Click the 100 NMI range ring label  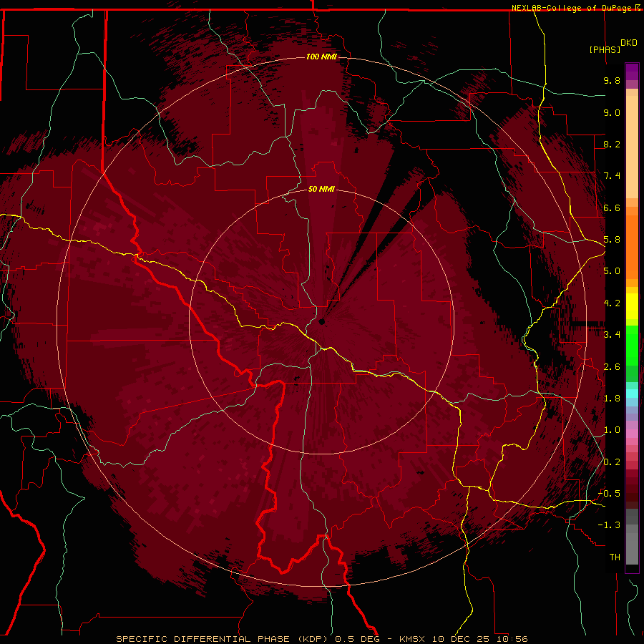321,57
